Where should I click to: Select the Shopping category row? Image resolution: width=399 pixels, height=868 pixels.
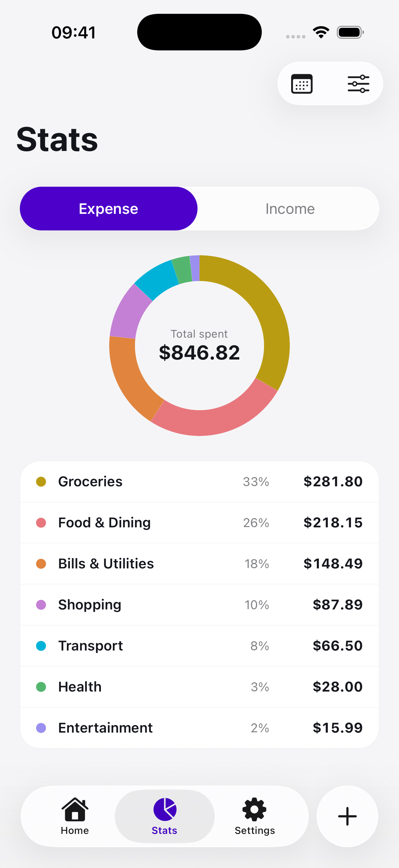pos(199,605)
